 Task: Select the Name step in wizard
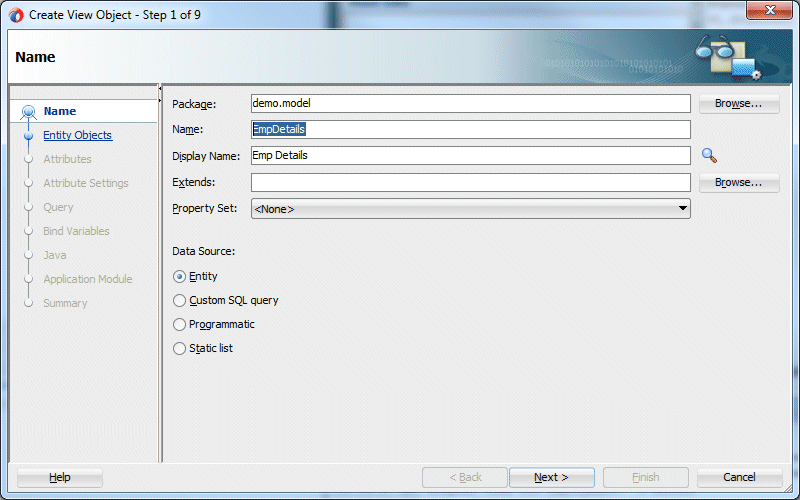[60, 111]
